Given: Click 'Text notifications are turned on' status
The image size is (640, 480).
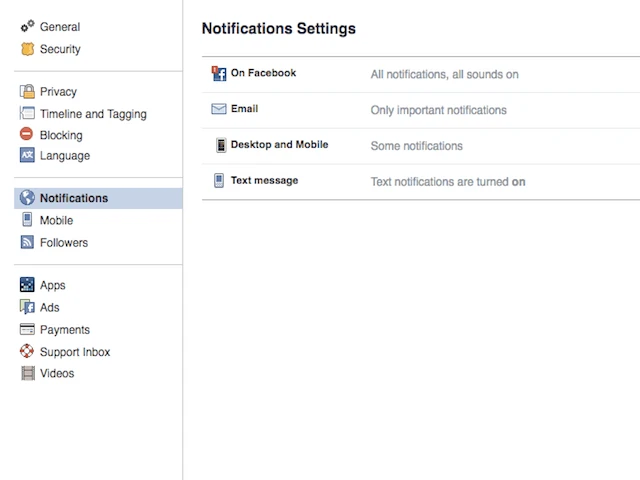Looking at the screenshot, I should pos(447,182).
